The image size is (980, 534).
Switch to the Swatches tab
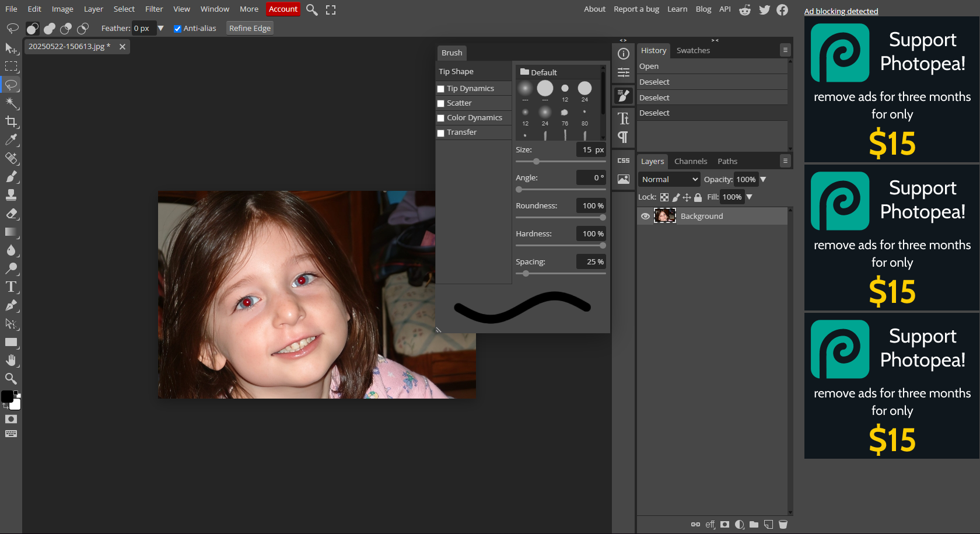693,50
